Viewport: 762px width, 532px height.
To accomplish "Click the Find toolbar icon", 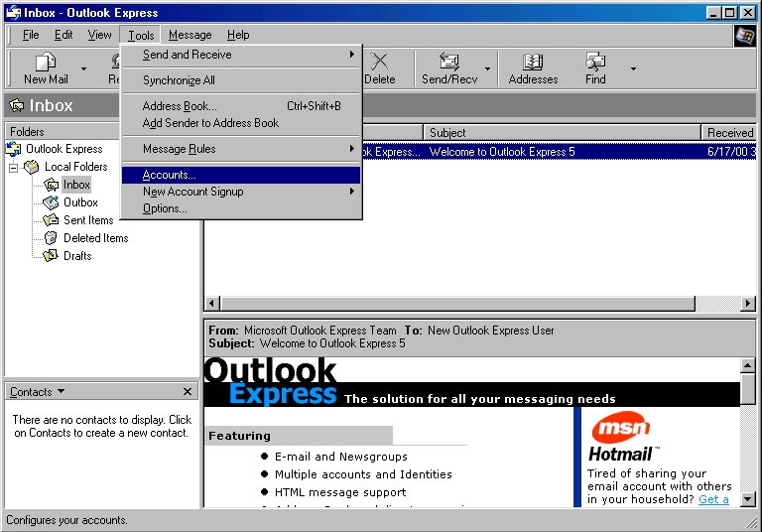I will click(595, 62).
